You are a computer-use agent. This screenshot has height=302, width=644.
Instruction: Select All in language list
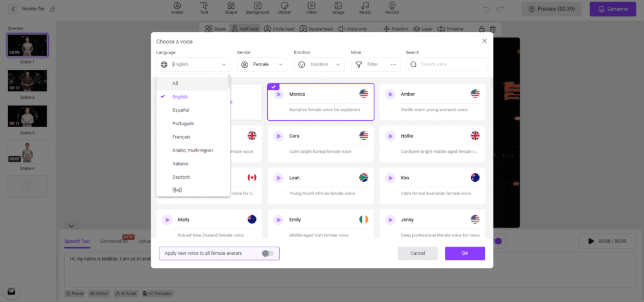192,83
